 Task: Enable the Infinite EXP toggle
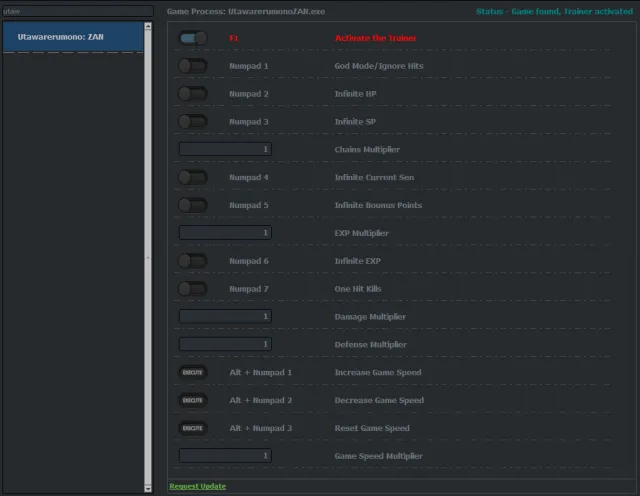tap(193, 261)
